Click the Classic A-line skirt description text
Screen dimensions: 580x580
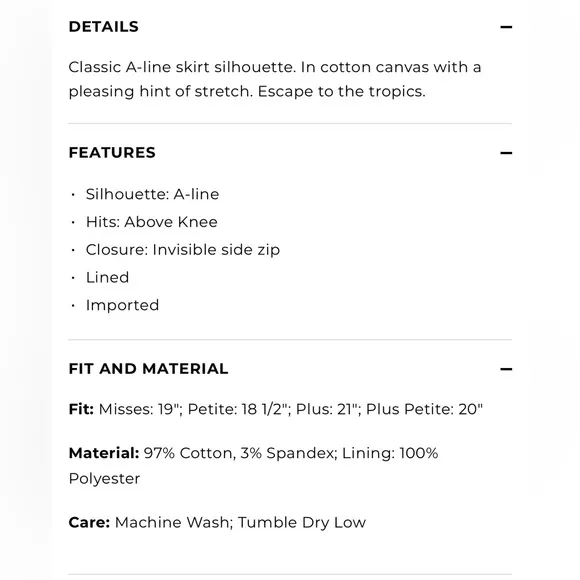(275, 79)
